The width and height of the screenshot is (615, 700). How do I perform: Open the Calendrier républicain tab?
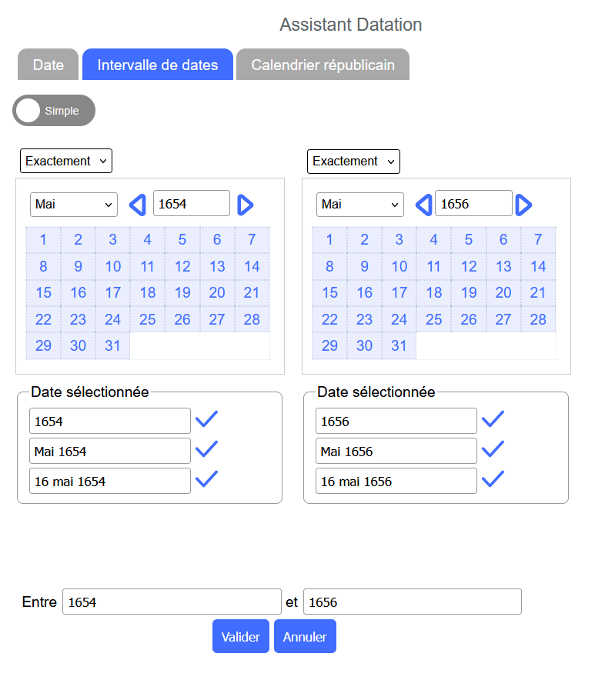click(x=323, y=65)
